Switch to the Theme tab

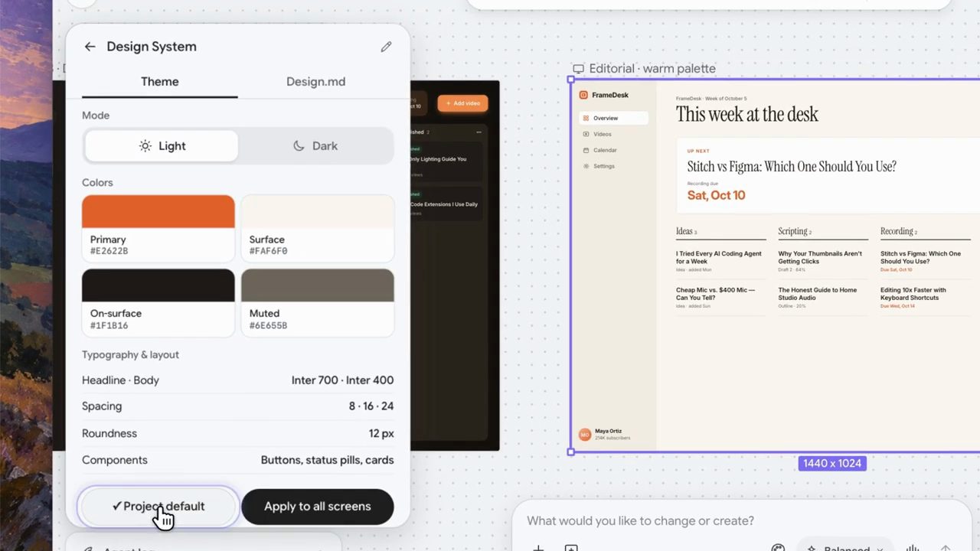[160, 82]
